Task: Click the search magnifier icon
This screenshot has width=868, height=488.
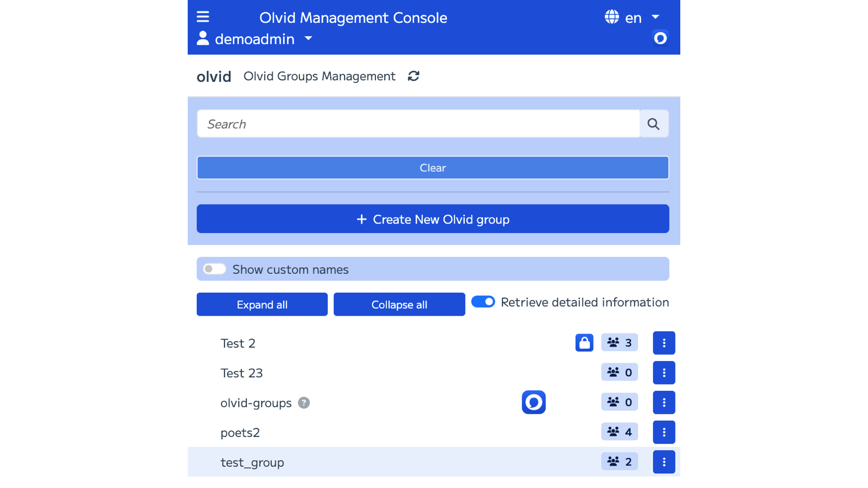Action: (x=653, y=124)
